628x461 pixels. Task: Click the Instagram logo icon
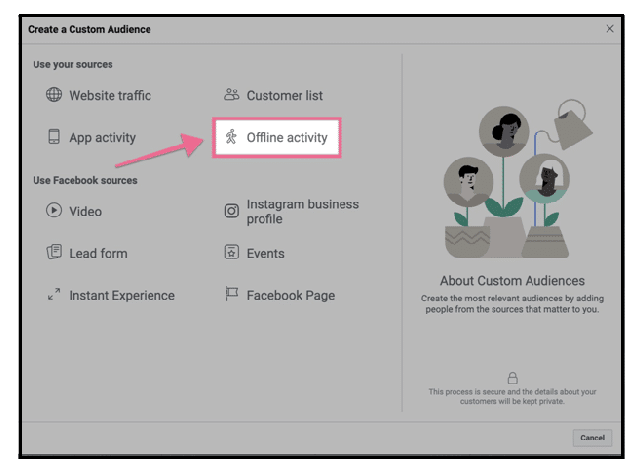(231, 211)
